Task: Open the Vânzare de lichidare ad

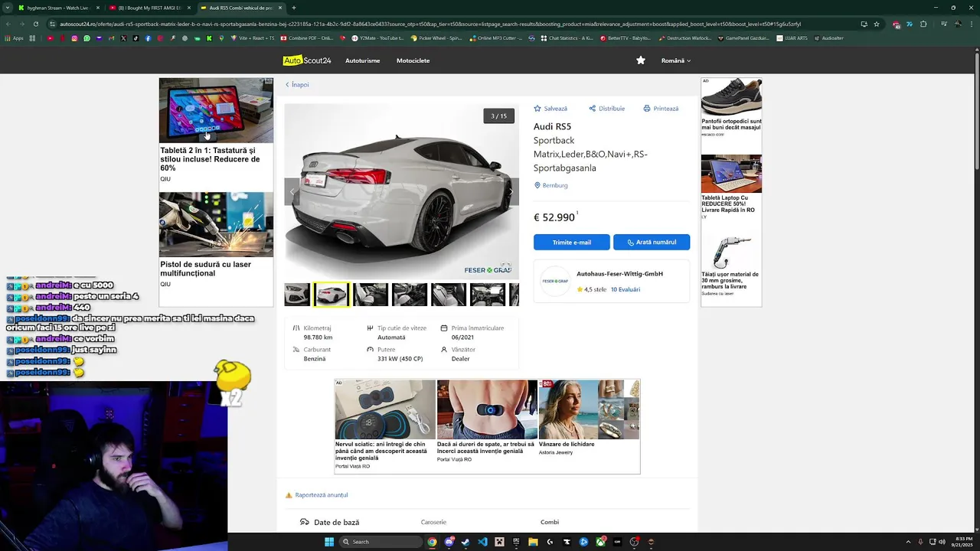Action: pyautogui.click(x=589, y=419)
